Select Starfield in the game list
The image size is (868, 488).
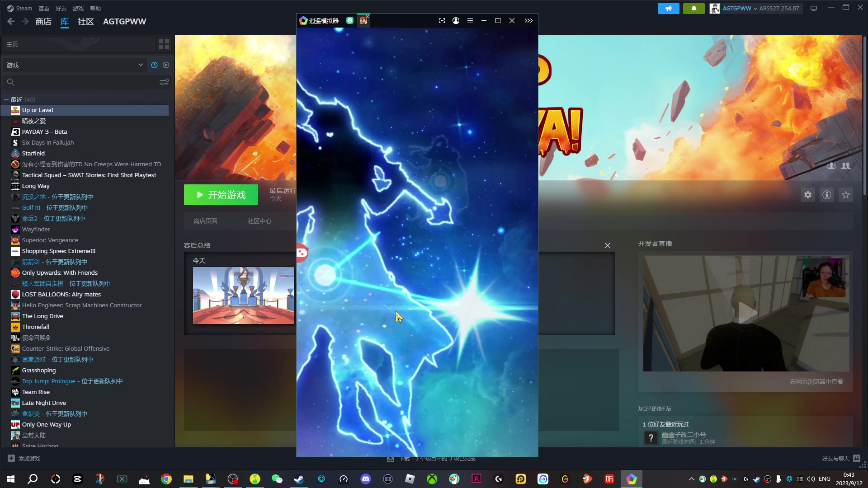click(33, 153)
